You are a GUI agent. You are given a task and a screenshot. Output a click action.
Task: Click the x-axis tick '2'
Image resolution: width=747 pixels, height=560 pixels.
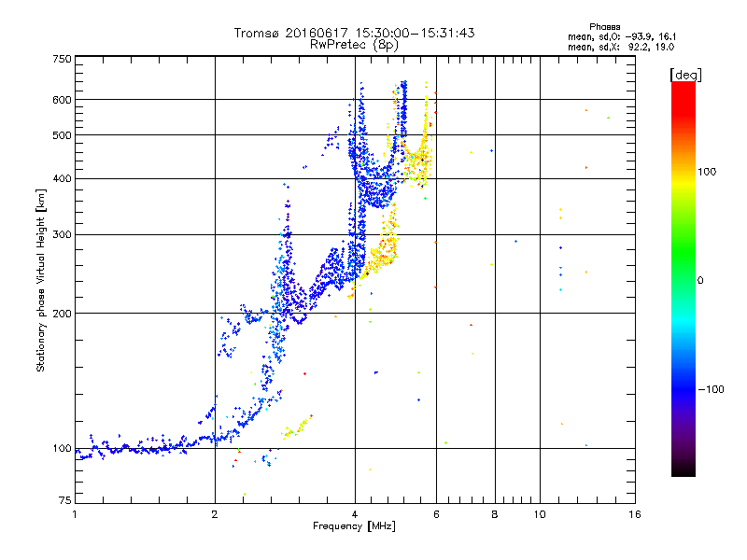tap(215, 514)
